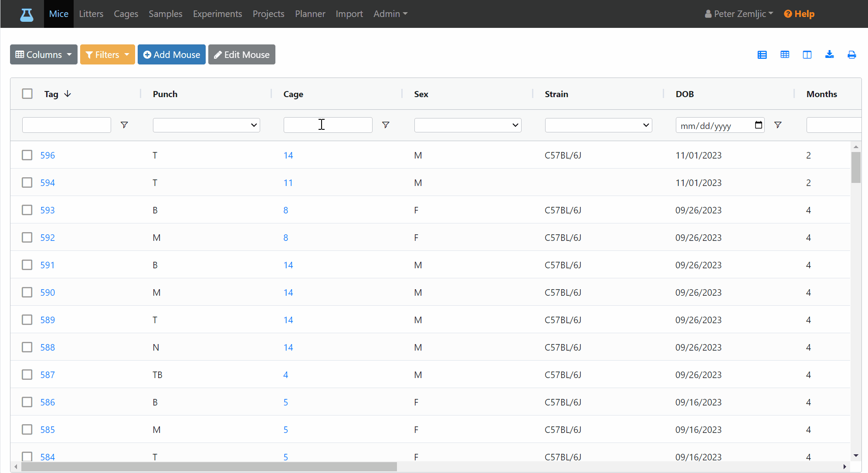Click the list view icon
868x473 pixels.
(x=762, y=54)
